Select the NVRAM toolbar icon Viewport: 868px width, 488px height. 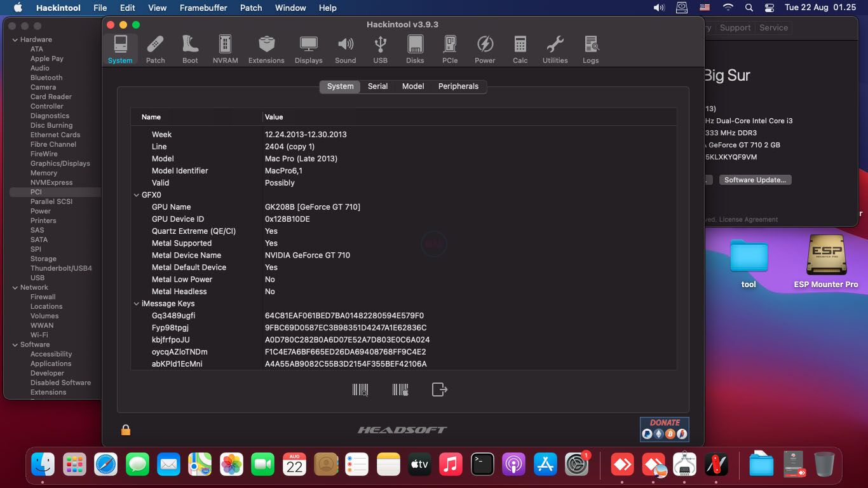(x=225, y=50)
